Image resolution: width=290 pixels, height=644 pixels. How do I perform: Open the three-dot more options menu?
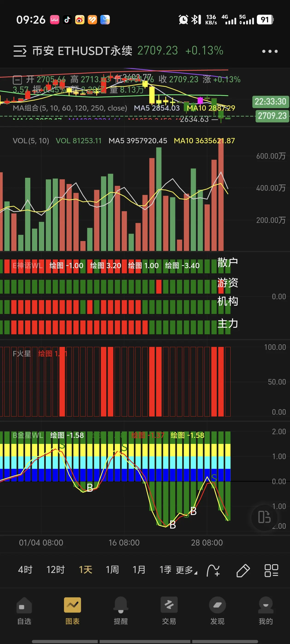[270, 51]
